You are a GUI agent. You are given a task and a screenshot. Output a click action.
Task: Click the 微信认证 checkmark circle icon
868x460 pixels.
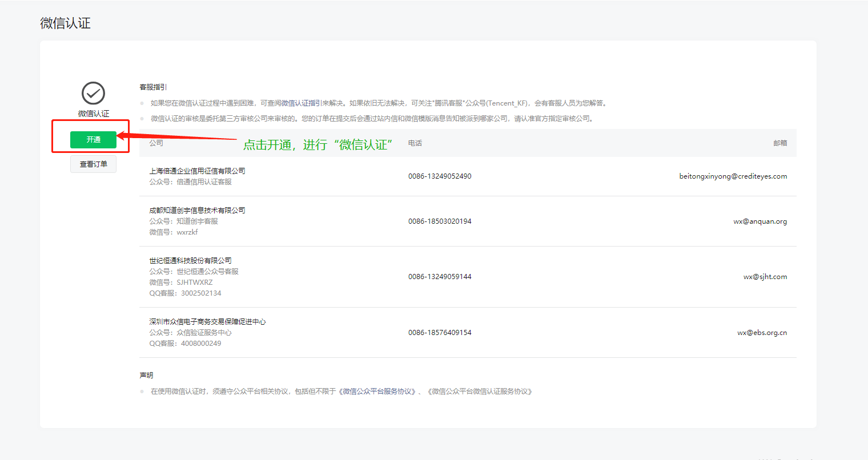[x=93, y=93]
